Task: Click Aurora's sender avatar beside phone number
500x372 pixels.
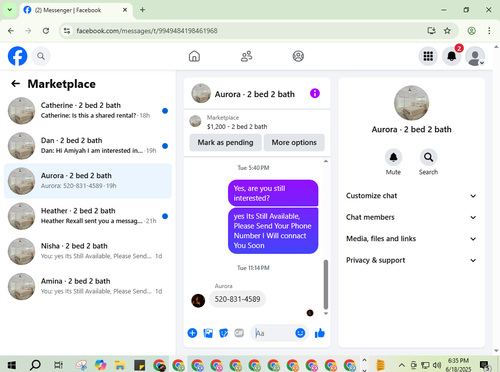Action: click(x=198, y=301)
